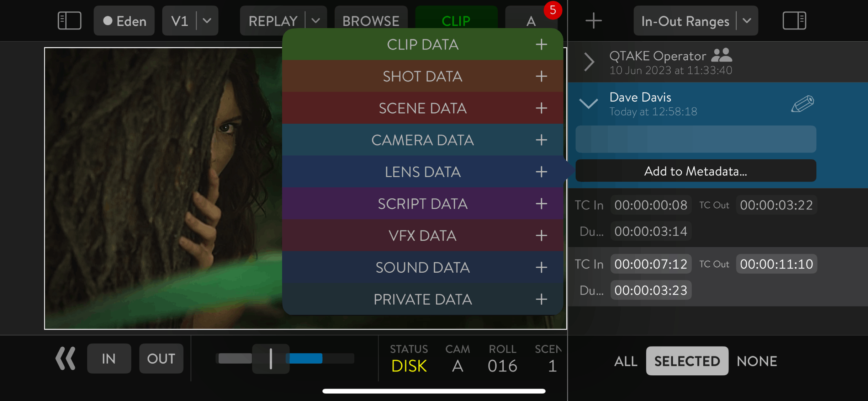The image size is (868, 401).
Task: Add Lens Data using the plus icon
Action: [x=541, y=172]
